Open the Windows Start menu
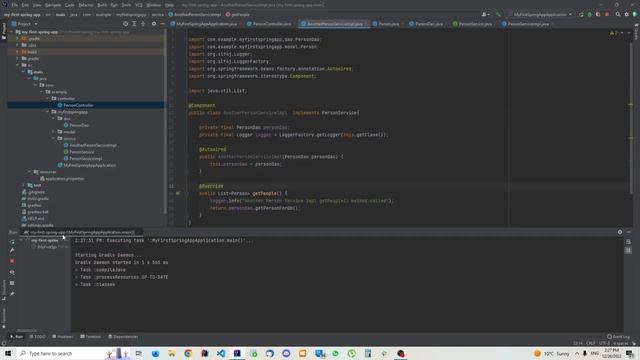 click(8, 353)
